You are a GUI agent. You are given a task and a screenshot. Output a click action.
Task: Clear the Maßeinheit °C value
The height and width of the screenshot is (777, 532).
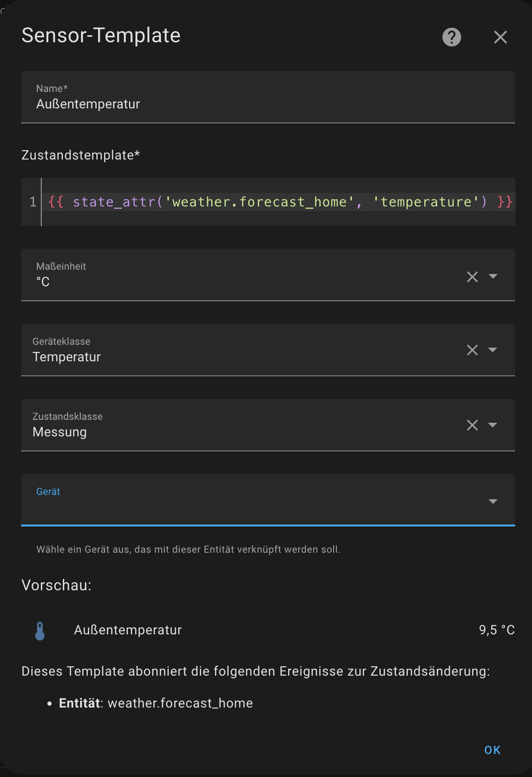(x=472, y=277)
